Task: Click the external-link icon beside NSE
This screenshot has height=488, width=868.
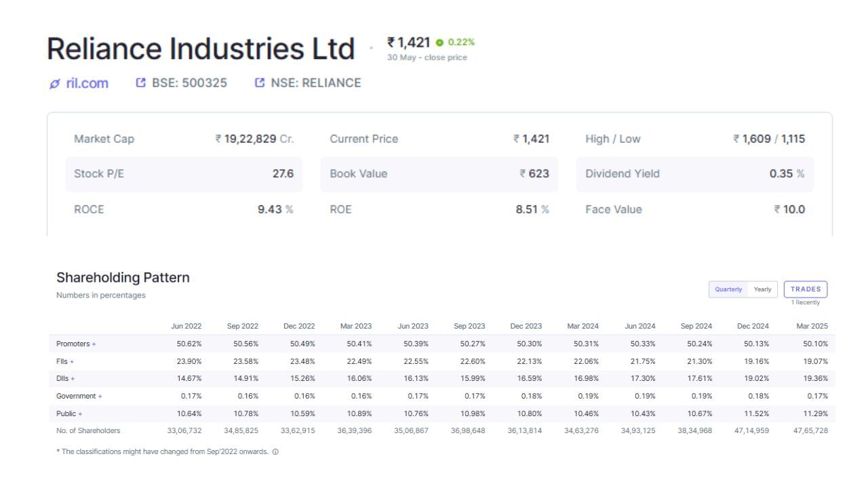Action: [260, 83]
